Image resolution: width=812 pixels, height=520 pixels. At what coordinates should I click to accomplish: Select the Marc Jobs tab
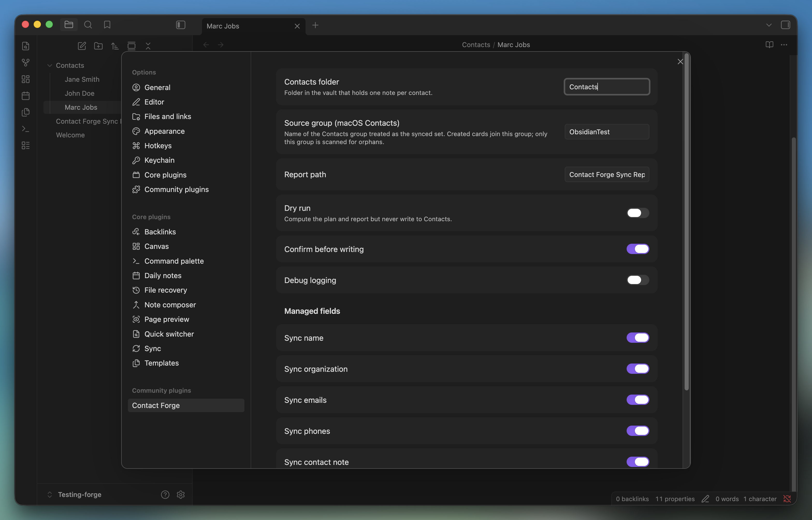click(x=253, y=26)
